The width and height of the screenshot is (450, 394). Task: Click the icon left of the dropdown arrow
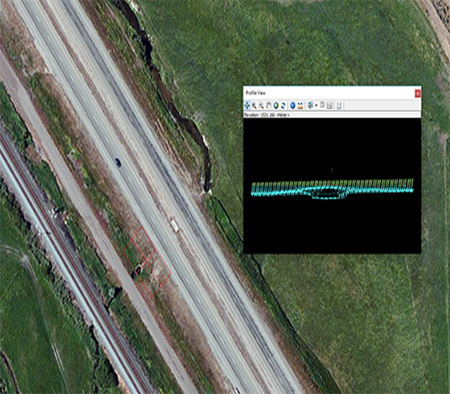coord(310,105)
